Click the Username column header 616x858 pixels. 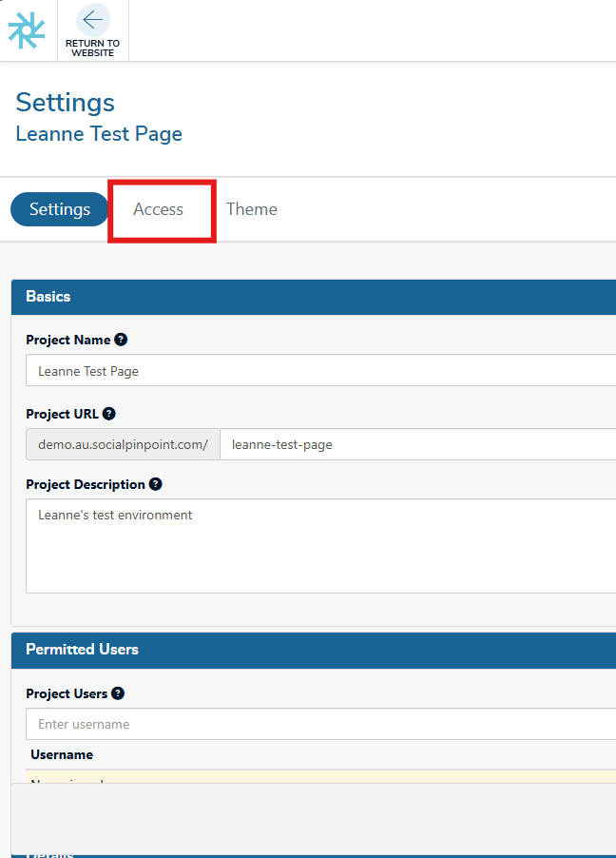[x=62, y=754]
